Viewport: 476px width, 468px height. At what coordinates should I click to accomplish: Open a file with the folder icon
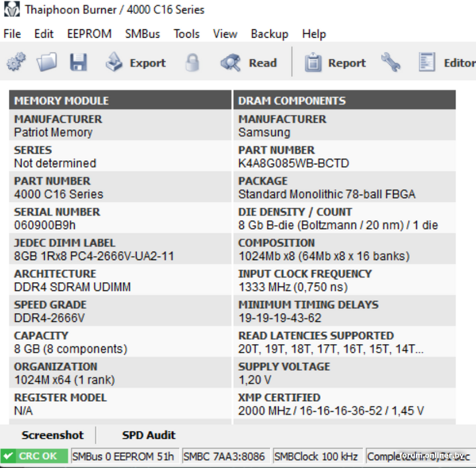click(46, 63)
